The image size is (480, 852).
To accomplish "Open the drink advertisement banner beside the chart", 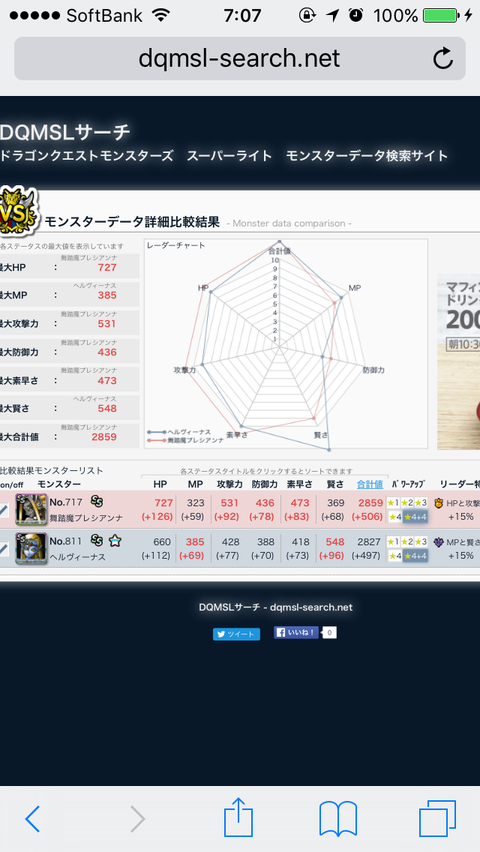I will 458,361.
